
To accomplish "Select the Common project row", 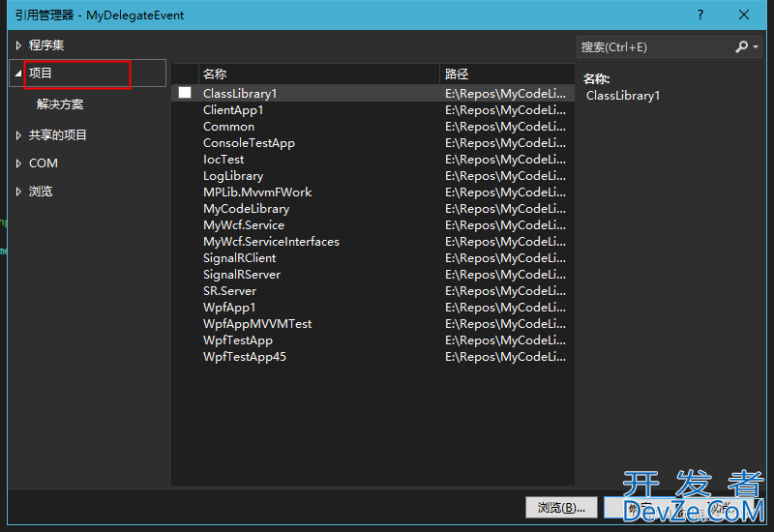I will coord(373,127).
